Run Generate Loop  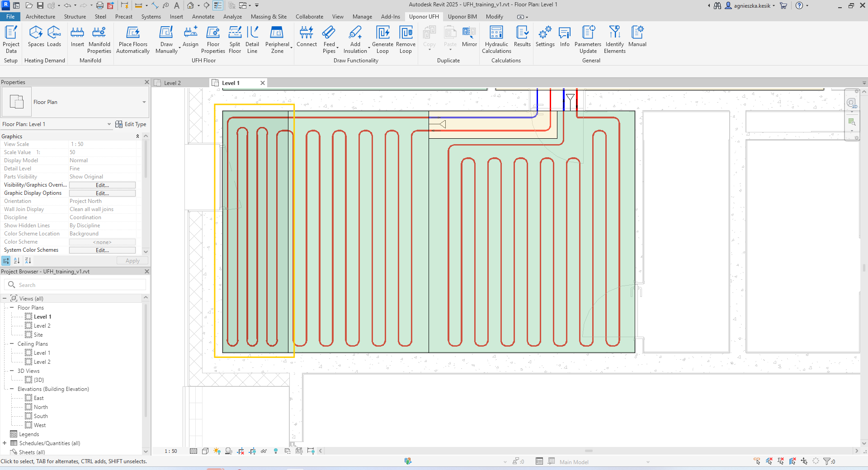pyautogui.click(x=382, y=39)
